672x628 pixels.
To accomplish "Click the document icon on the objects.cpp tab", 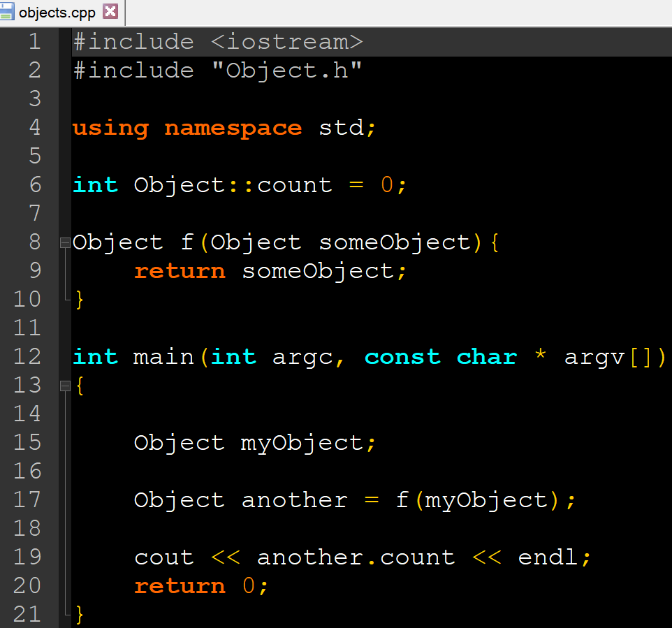I will coord(8,11).
